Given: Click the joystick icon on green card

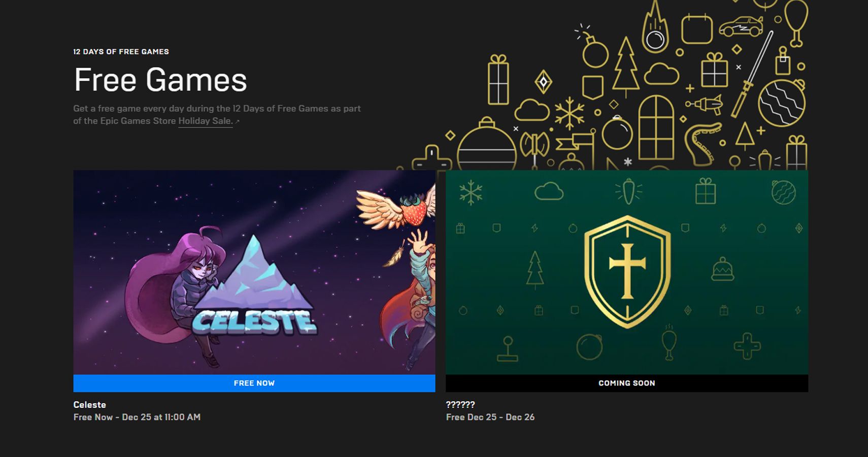Looking at the screenshot, I should [x=507, y=349].
